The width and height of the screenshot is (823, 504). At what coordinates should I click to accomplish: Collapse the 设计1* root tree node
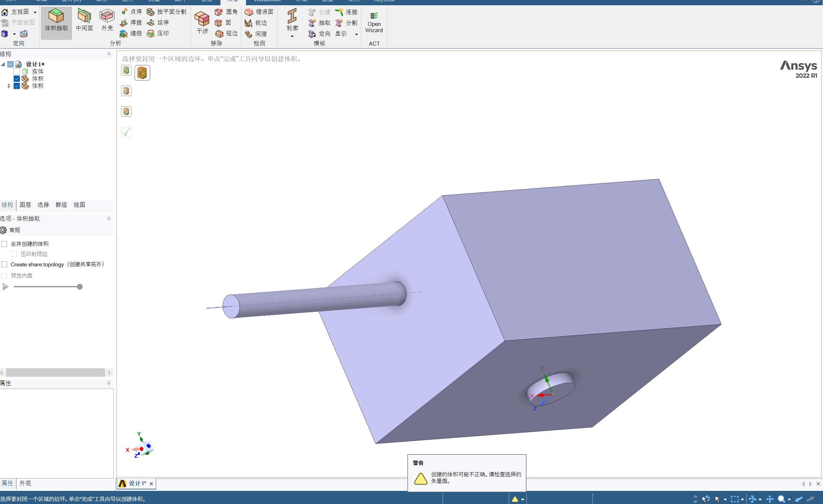tap(3, 64)
